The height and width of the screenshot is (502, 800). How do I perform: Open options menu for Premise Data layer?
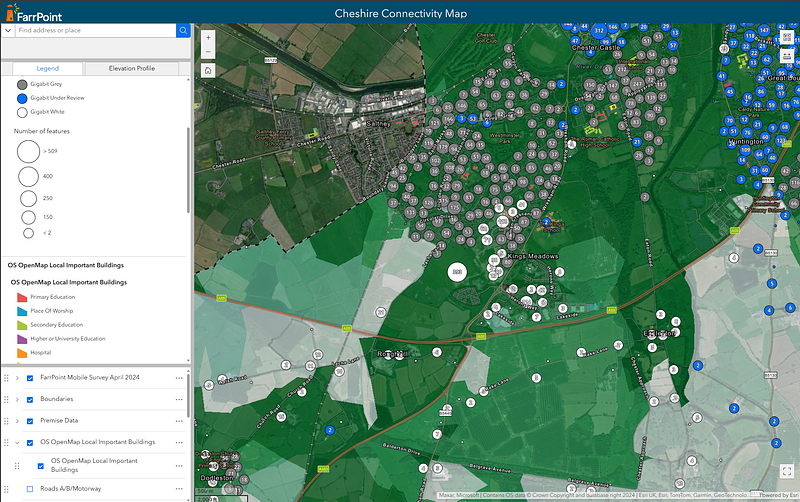click(x=180, y=420)
